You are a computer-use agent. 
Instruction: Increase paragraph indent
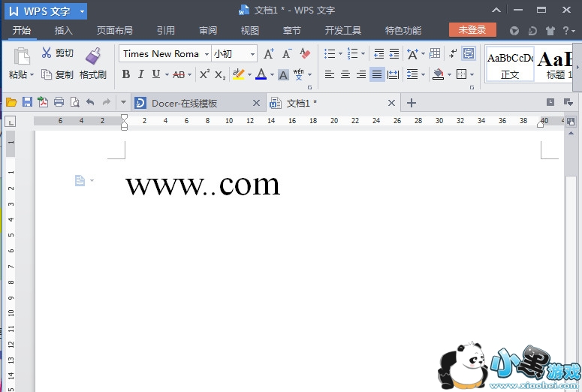[x=394, y=54]
